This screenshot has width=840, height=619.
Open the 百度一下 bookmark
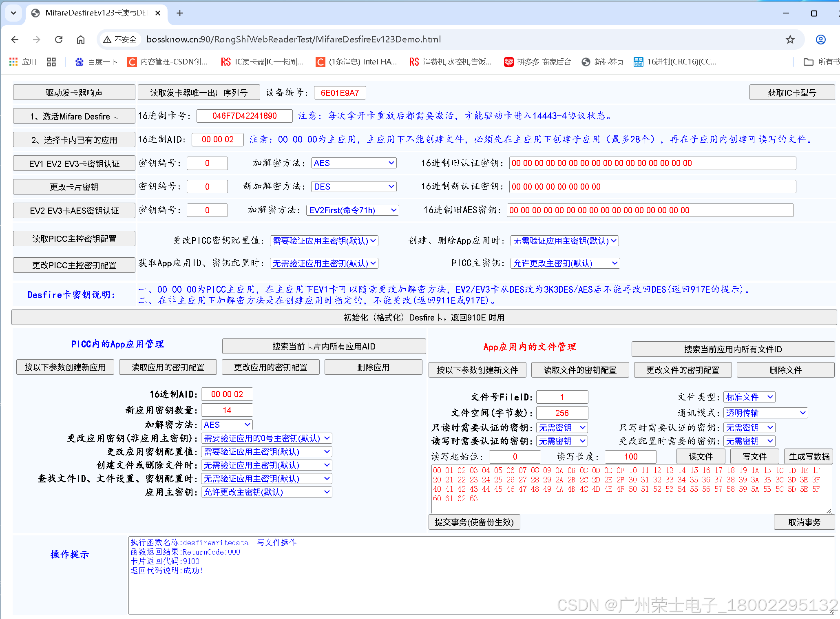point(96,62)
